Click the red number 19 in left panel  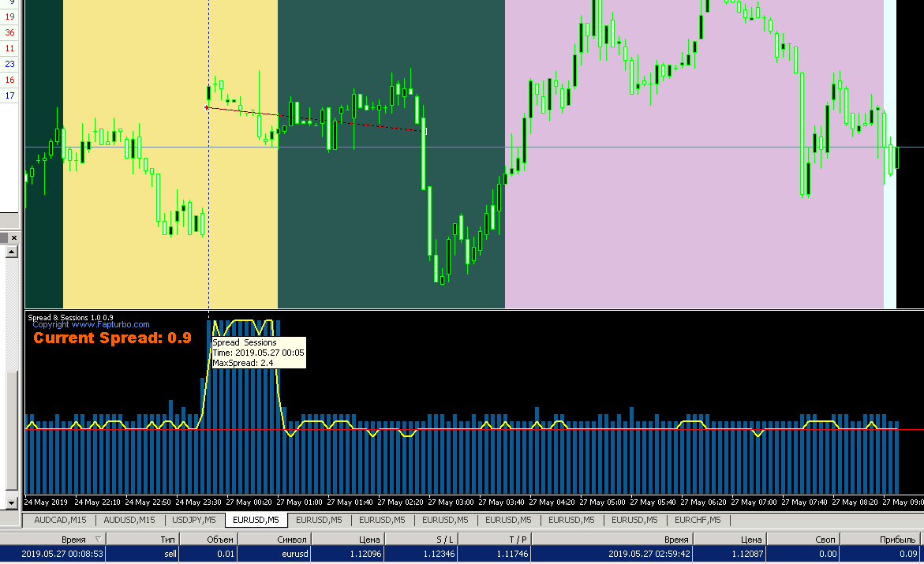9,17
